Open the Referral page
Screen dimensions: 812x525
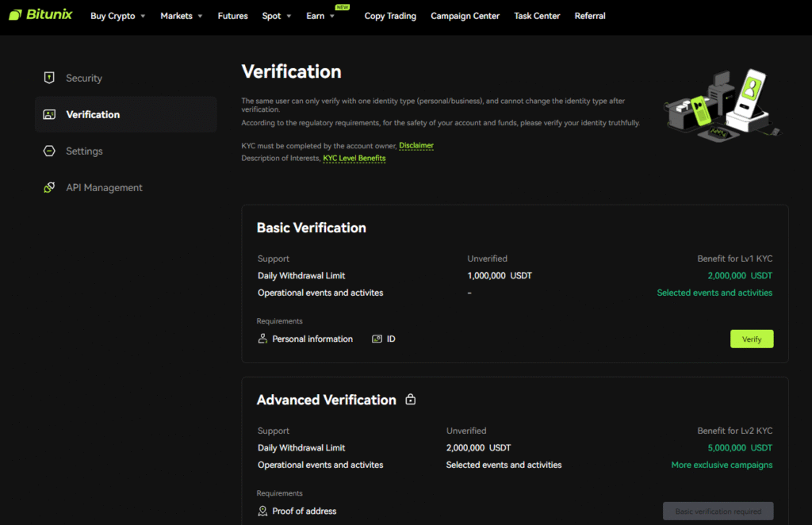pos(590,16)
